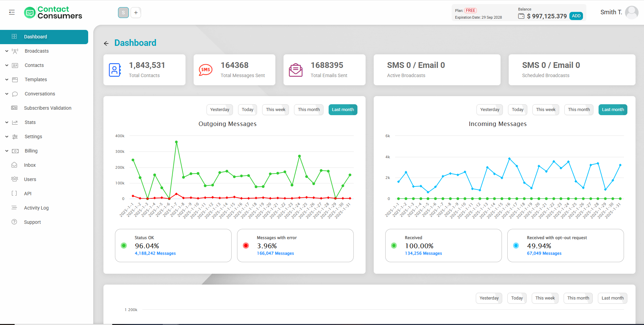Expand the Settings menu chevron
The height and width of the screenshot is (325, 644).
(x=7, y=137)
